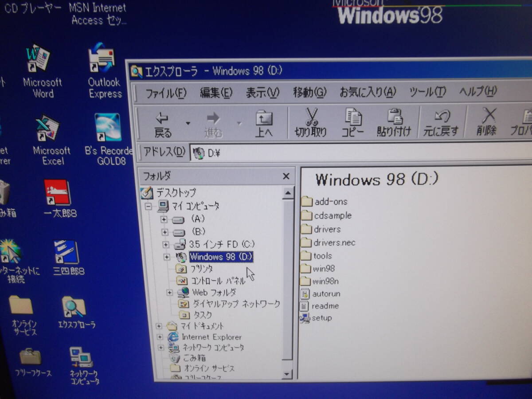Image resolution: width=532 pixels, height=399 pixels.
Task: Select the tools folder
Action: coord(316,256)
